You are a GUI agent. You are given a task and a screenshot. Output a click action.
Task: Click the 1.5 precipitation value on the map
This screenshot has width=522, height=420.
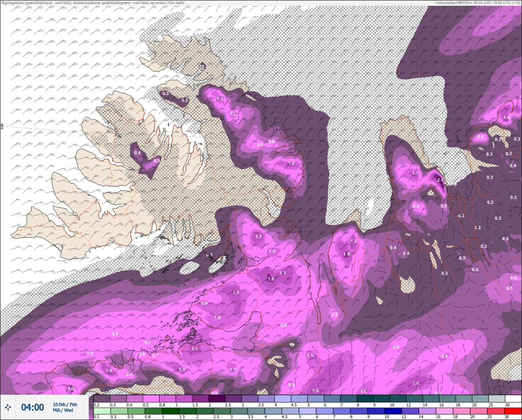point(109,371)
